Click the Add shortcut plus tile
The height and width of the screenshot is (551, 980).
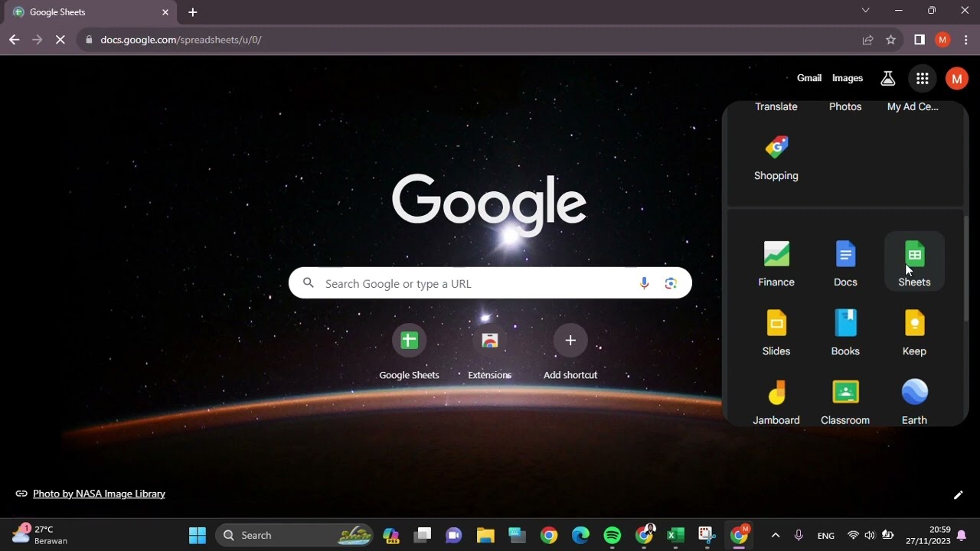point(570,352)
